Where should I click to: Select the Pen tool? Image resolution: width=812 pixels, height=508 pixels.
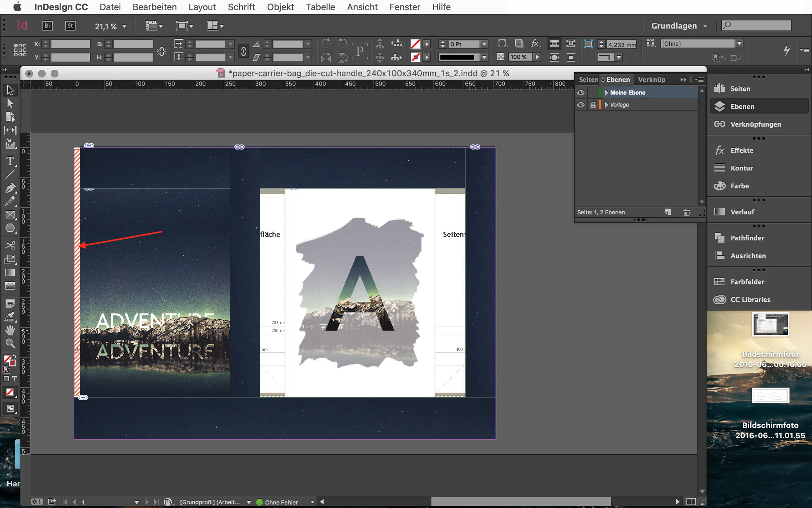[x=10, y=188]
